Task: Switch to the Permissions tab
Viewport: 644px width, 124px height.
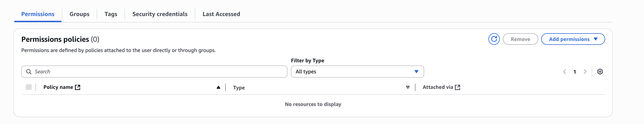Action: pos(38,14)
